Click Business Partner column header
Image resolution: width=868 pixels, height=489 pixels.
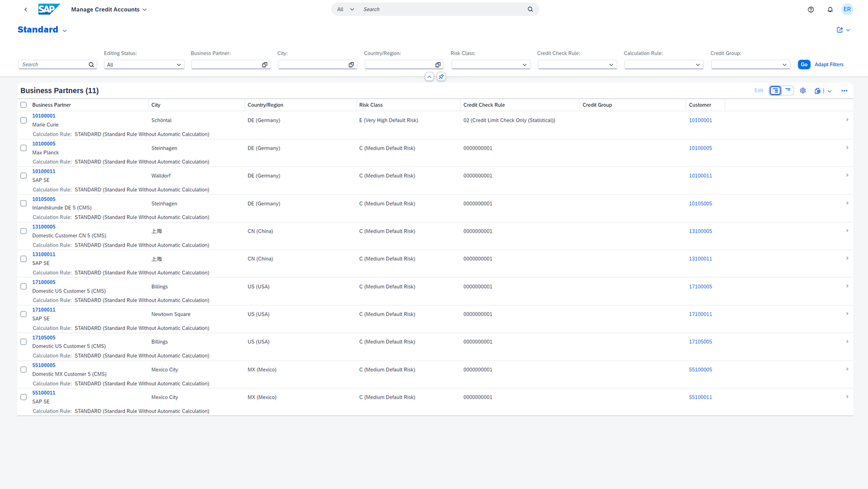pyautogui.click(x=51, y=105)
